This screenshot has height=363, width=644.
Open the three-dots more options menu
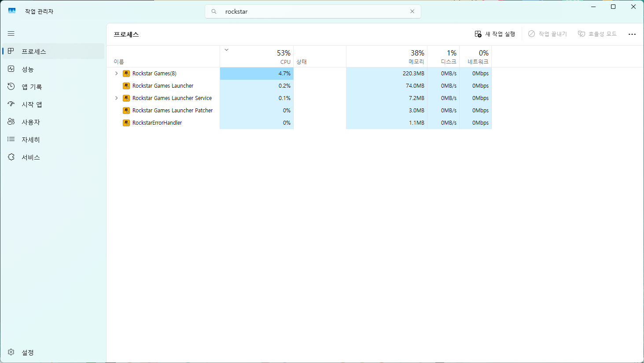tap(632, 34)
